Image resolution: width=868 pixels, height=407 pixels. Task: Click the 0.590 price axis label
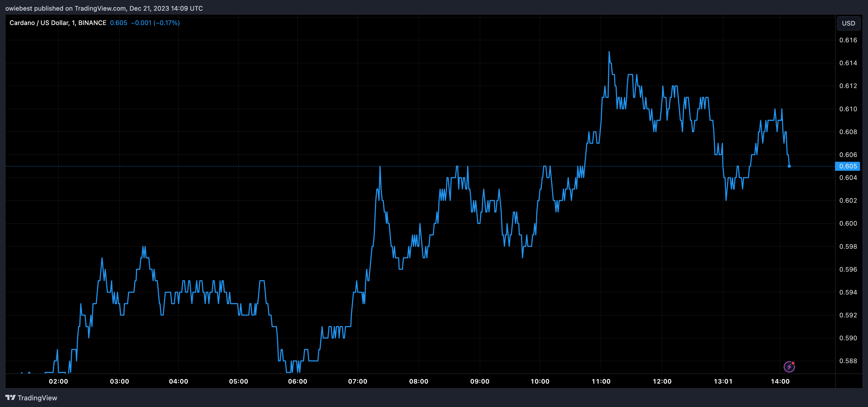pyautogui.click(x=848, y=338)
